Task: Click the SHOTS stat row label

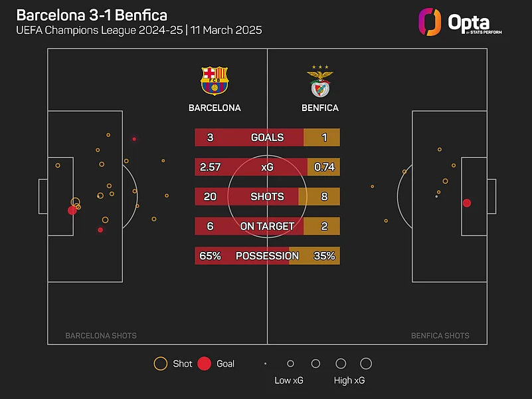Action: coord(267,197)
